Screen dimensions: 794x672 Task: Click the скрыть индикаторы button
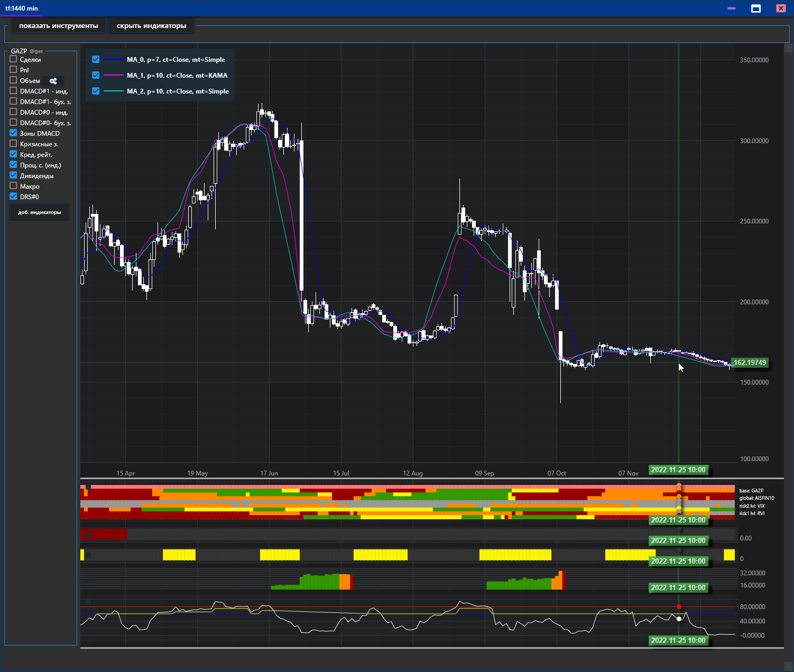(x=151, y=25)
